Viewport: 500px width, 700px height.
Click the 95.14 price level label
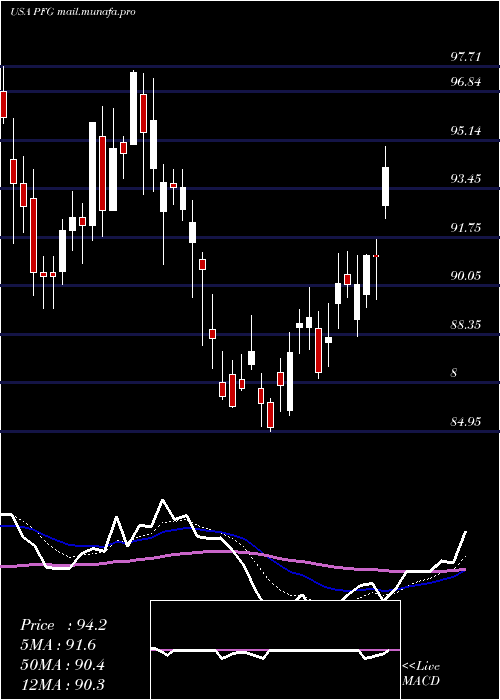pos(466,131)
